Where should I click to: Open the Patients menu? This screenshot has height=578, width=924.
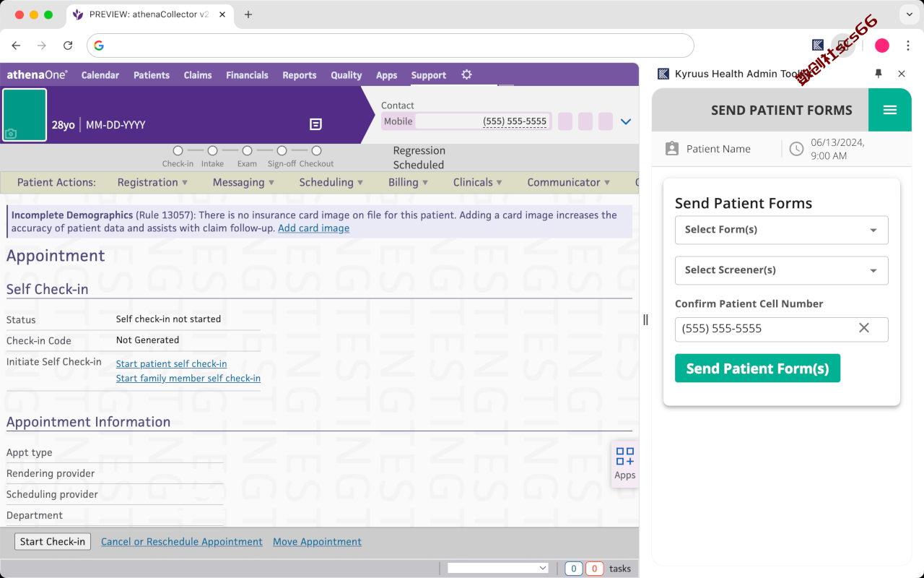pyautogui.click(x=152, y=75)
